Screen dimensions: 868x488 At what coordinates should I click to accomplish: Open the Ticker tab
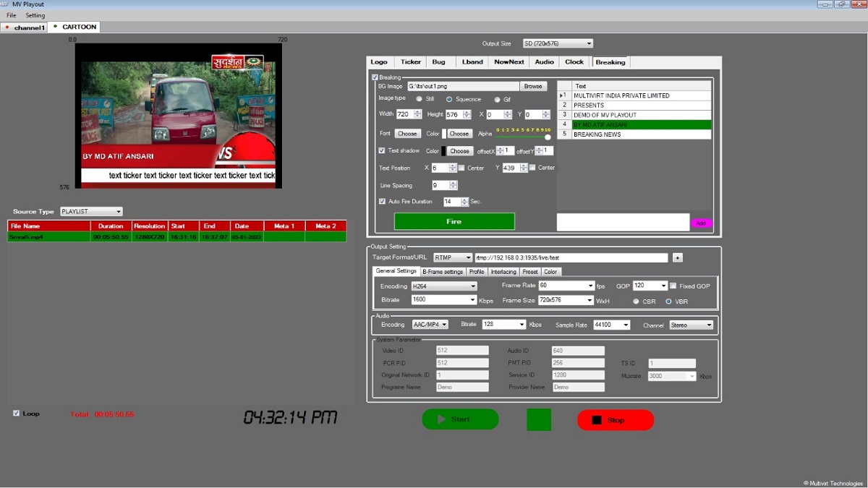click(x=411, y=62)
